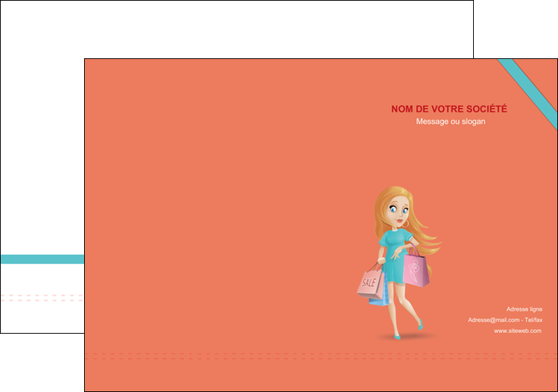Click the "NOM DE VOTRE SOCIÉTÉ" heading
Screen dimensions: 558x392
449,109
